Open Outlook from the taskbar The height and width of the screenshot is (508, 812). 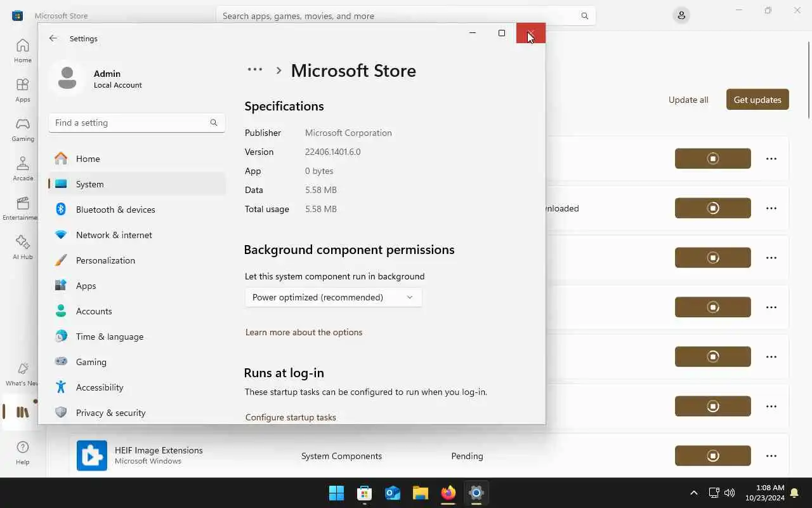point(393,493)
